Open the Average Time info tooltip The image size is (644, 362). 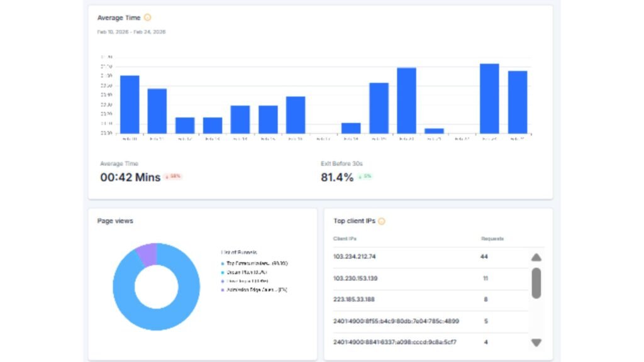[x=147, y=18]
